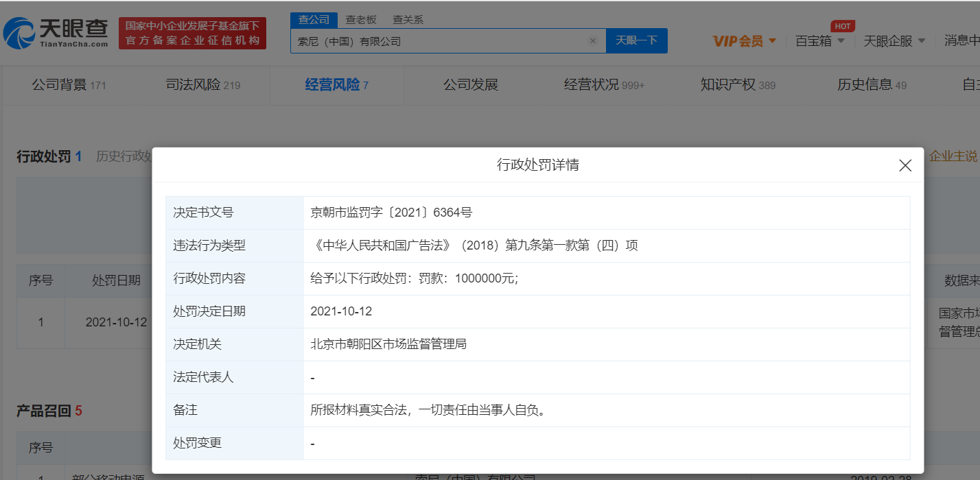Open the 公司发展 tab
Viewport: 980px width, 480px height.
(471, 85)
